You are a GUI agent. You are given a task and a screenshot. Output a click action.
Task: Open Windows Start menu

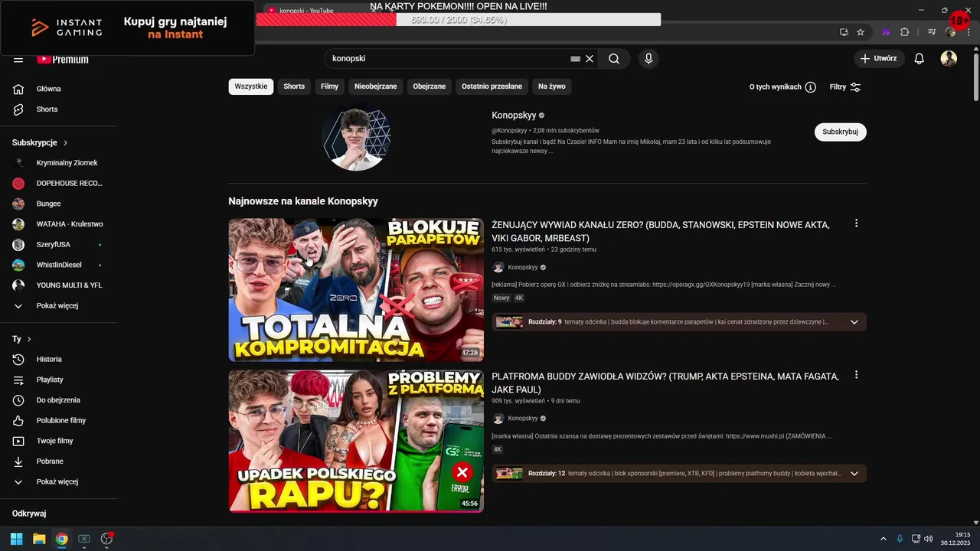17,539
